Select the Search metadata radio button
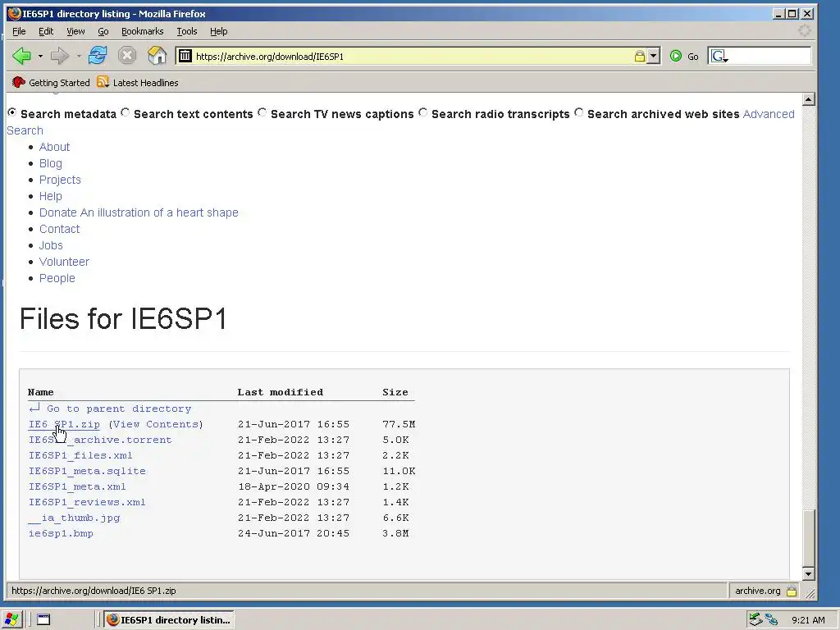840x630 pixels. tap(11, 112)
